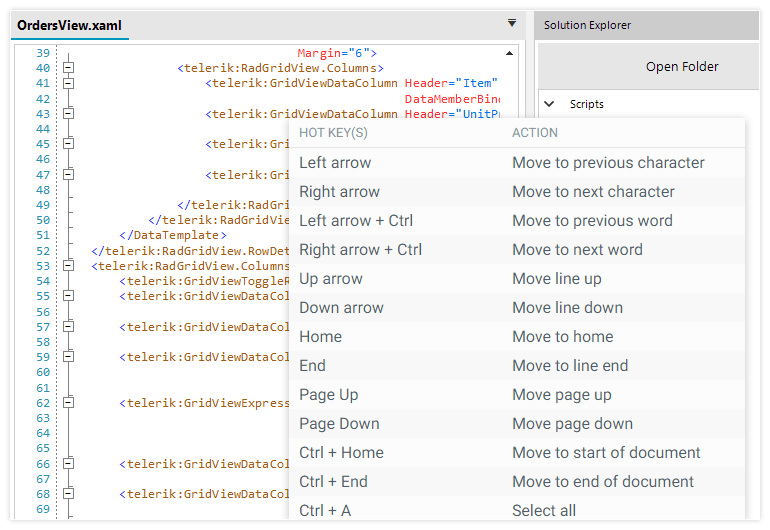The image size is (770, 530).
Task: Select the 'Page Down' hotkey cell
Action: pyautogui.click(x=339, y=423)
